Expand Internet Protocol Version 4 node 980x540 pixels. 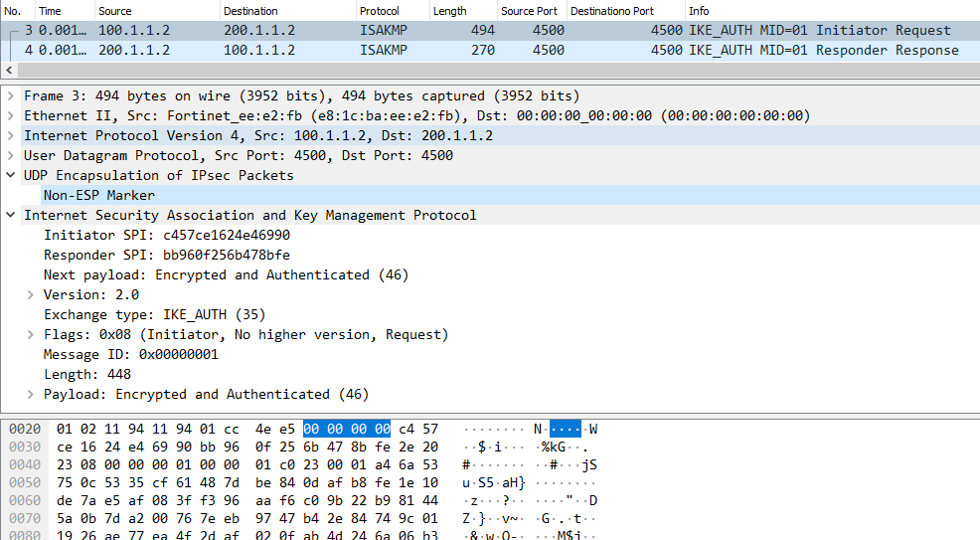click(x=10, y=136)
